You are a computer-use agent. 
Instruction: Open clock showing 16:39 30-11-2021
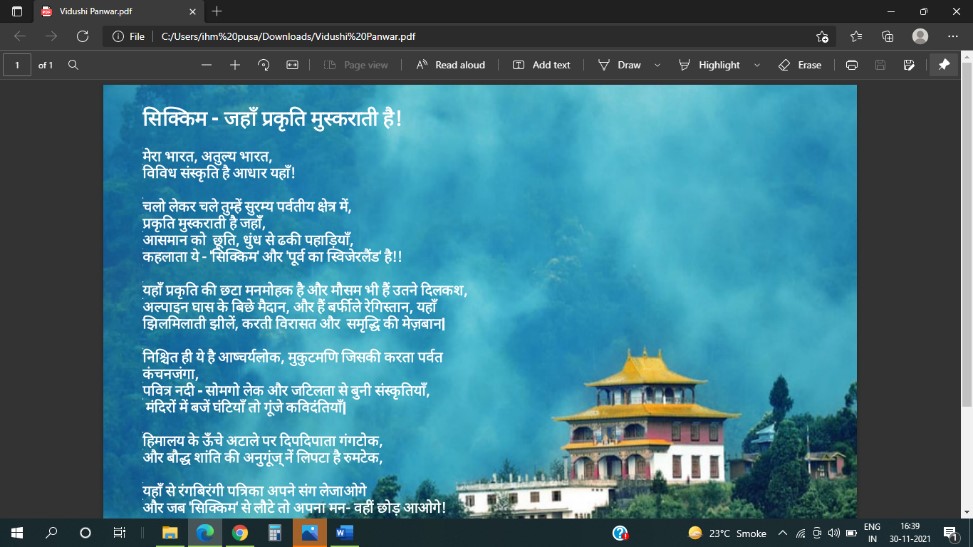[910, 533]
